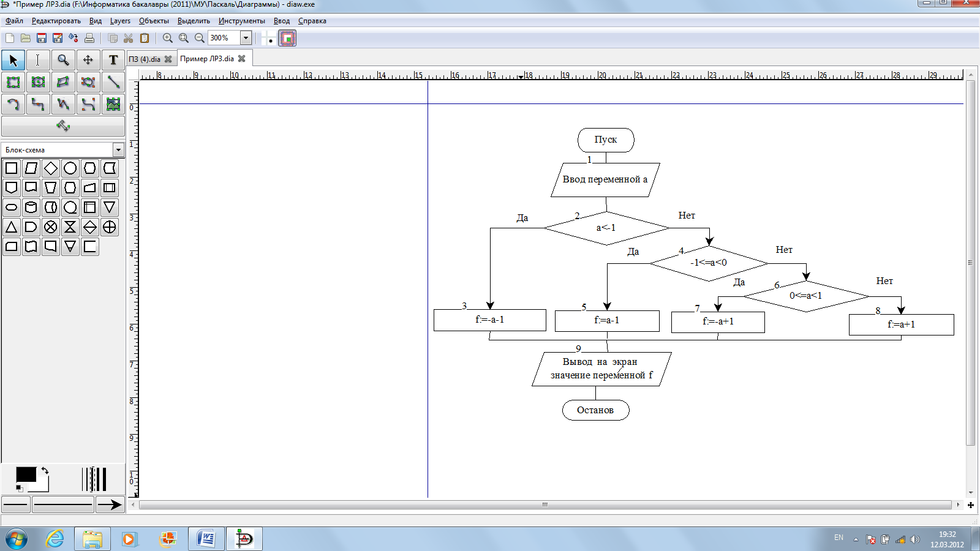Pick the rectangle process flowchart shape
The height and width of the screenshot is (551, 980).
click(x=12, y=168)
